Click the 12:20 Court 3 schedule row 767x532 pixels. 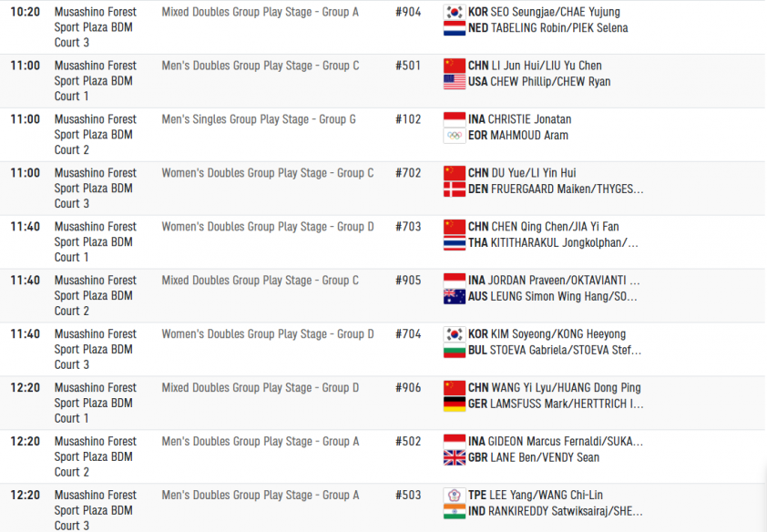tap(383, 508)
